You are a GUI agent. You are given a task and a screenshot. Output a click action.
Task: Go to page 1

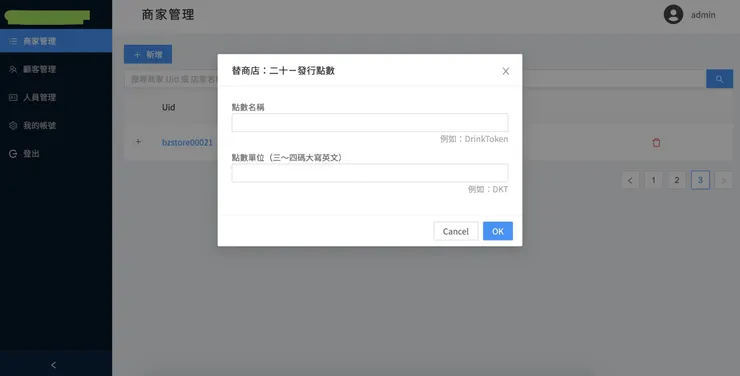coord(653,180)
